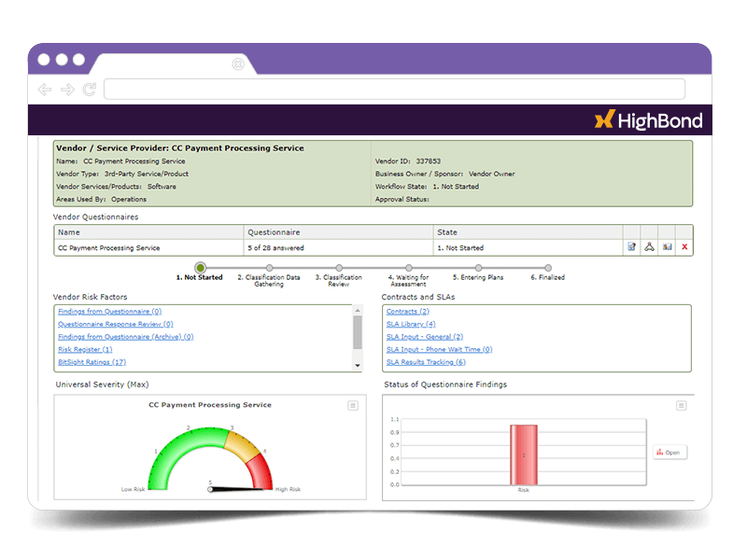Click the State column header

click(x=529, y=232)
